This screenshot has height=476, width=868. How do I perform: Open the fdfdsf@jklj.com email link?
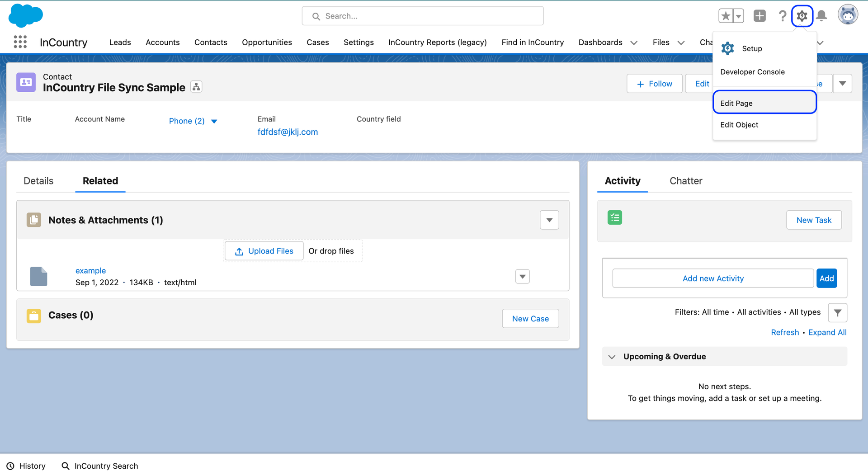coord(288,132)
